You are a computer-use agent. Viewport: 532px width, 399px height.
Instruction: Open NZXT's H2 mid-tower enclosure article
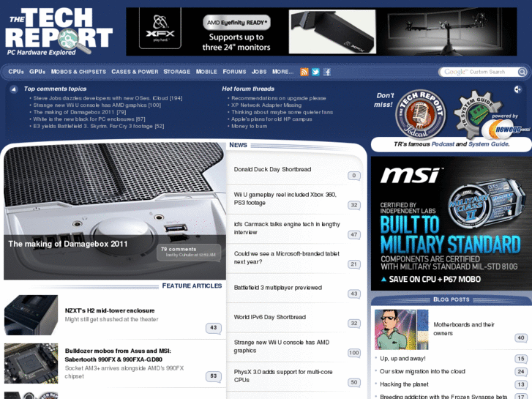coord(110,310)
